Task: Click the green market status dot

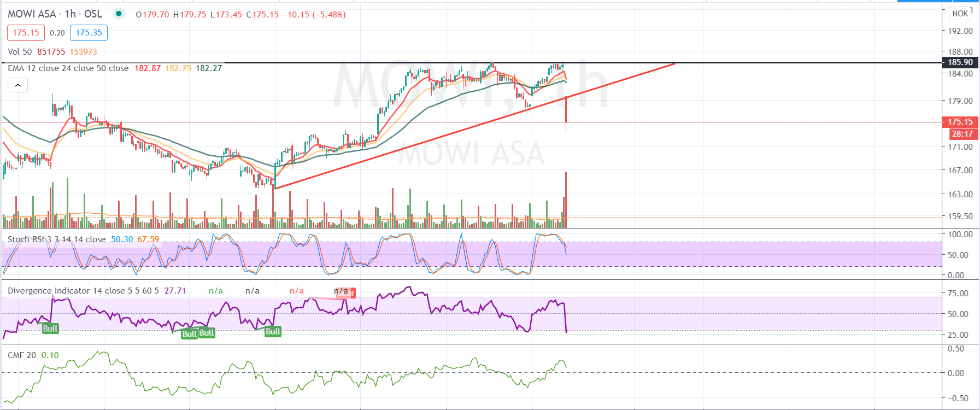Action: (119, 14)
